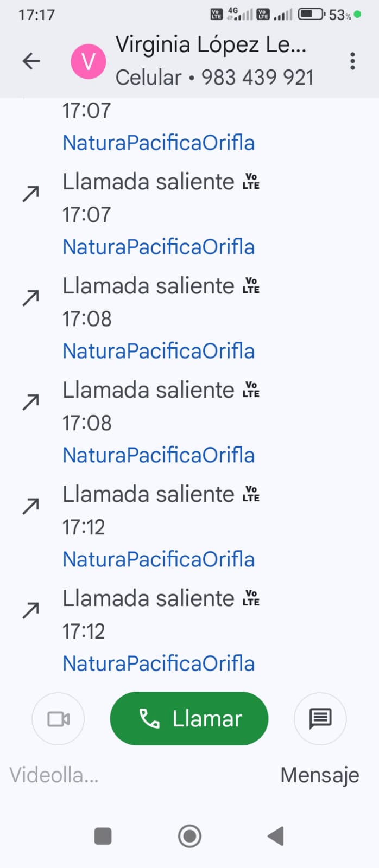This screenshot has width=379, height=868.
Task: Tap the video call camera icon
Action: [58, 719]
